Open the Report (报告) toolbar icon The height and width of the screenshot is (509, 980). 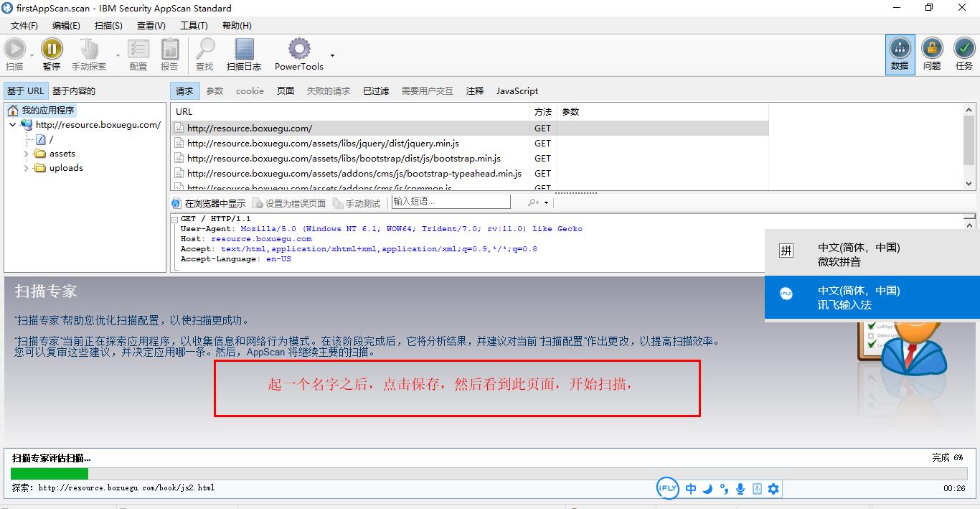coord(170,49)
